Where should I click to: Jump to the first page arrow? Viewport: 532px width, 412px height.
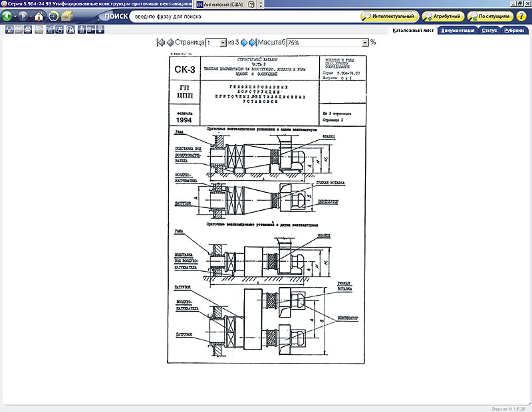point(160,42)
